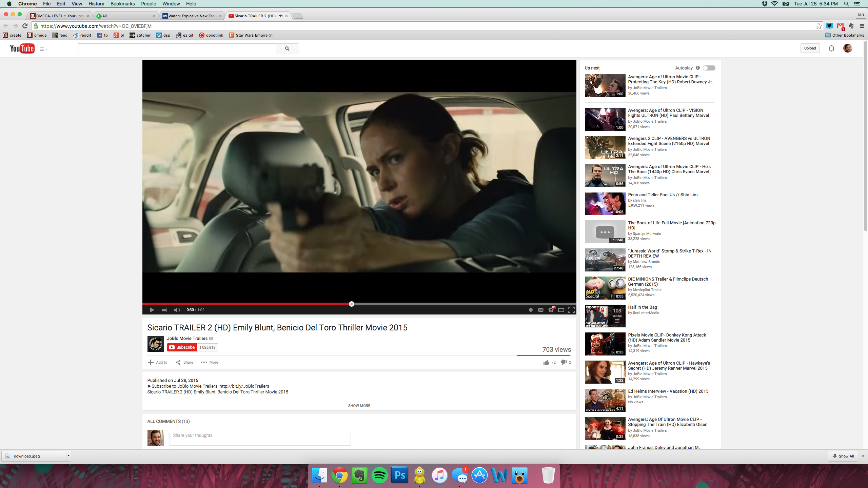This screenshot has height=488, width=868.
Task: Open the download.jpeg item dropdown arrow
Action: 68,456
